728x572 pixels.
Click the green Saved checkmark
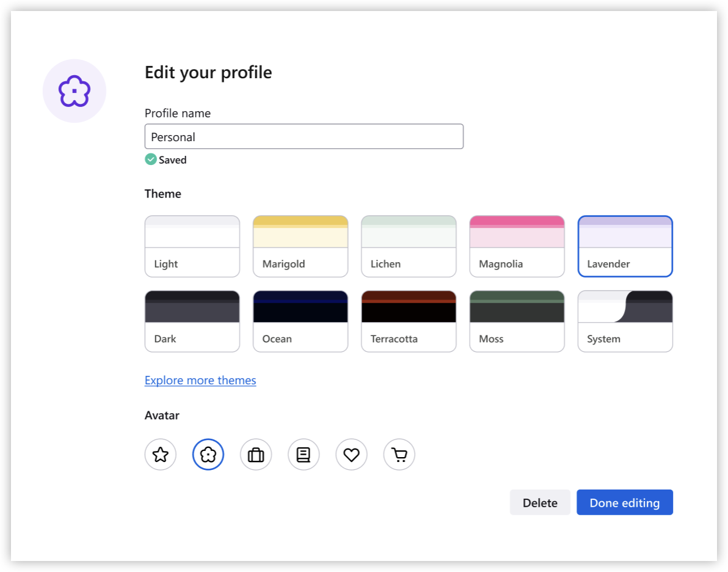pyautogui.click(x=151, y=159)
